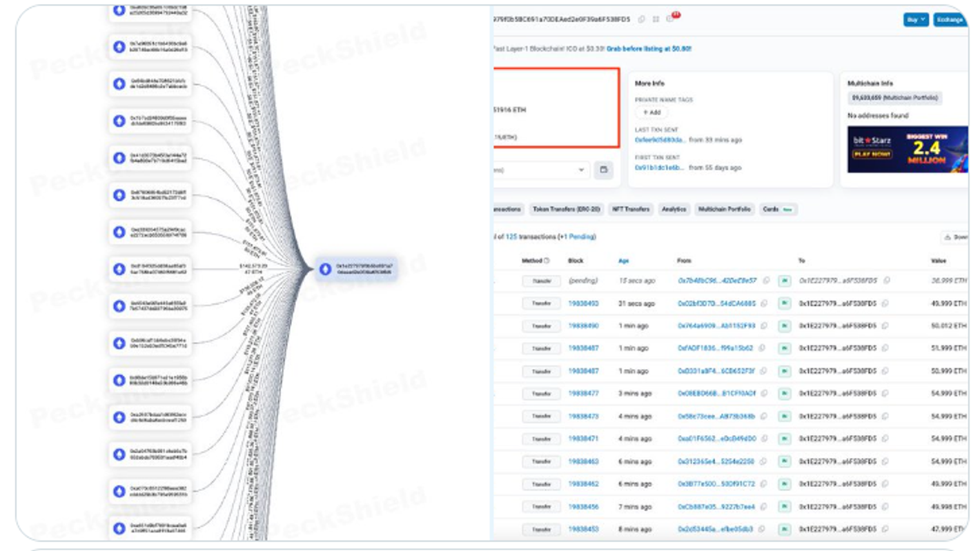980x551 pixels.
Task: Open the last sent transaction link 0xfee9d5d80da
Action: point(660,140)
